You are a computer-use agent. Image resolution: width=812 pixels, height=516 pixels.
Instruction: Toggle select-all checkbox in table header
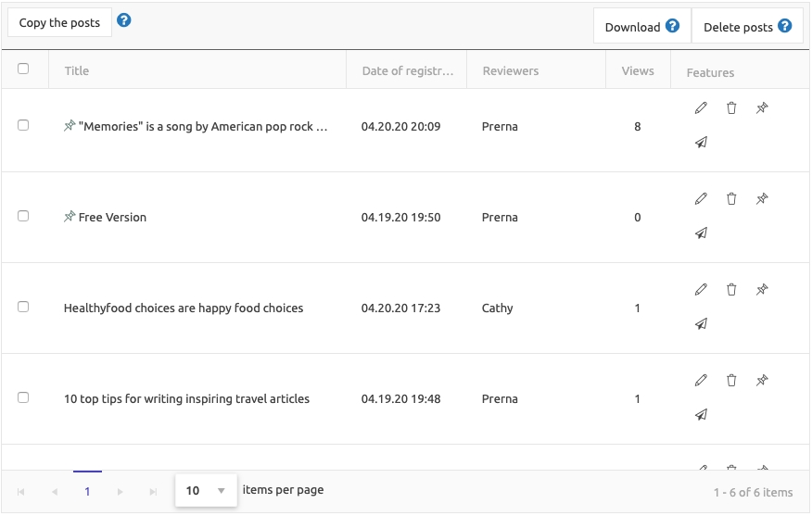[x=23, y=69]
